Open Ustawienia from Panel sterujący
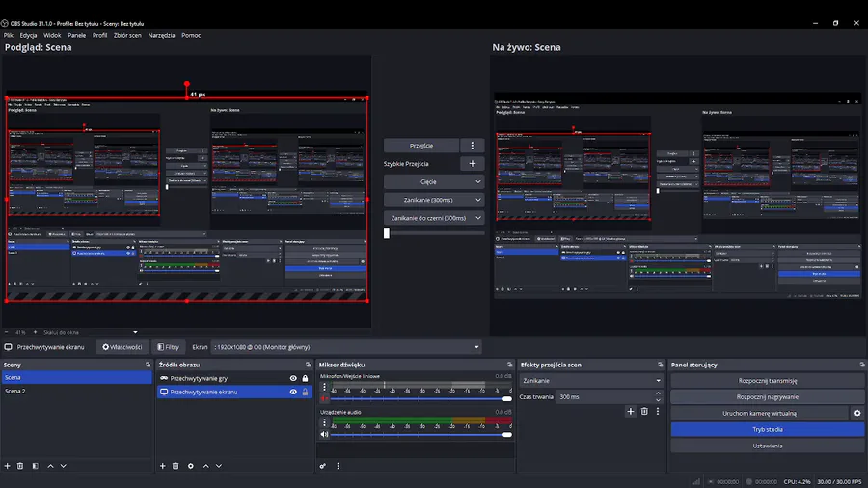 (x=768, y=446)
